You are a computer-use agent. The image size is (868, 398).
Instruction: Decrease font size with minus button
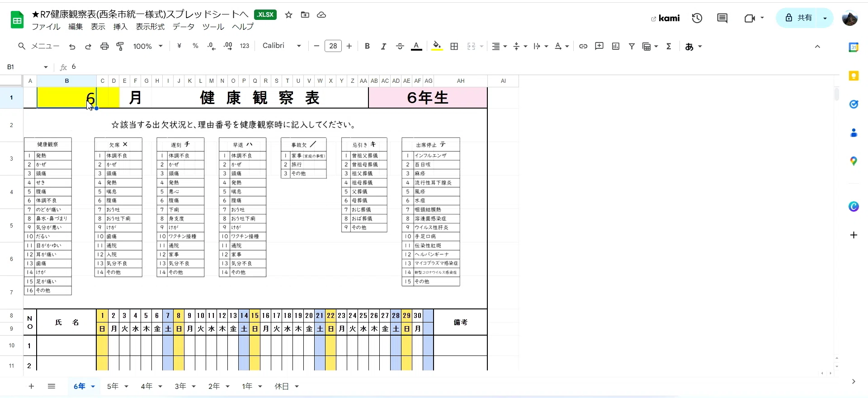tap(316, 46)
